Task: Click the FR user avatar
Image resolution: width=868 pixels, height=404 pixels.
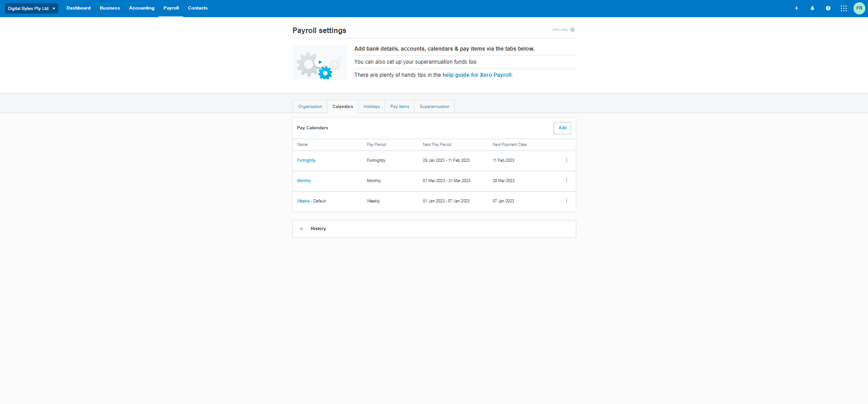Action: [x=859, y=8]
